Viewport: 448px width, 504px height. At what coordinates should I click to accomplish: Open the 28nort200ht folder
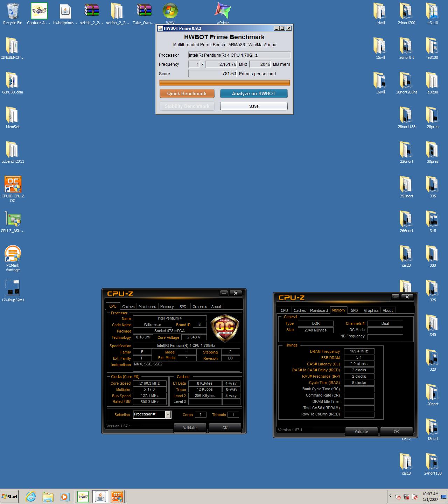coord(406,83)
